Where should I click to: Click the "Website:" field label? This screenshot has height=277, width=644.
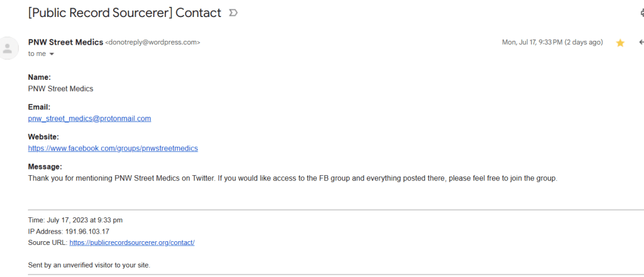coord(43,136)
